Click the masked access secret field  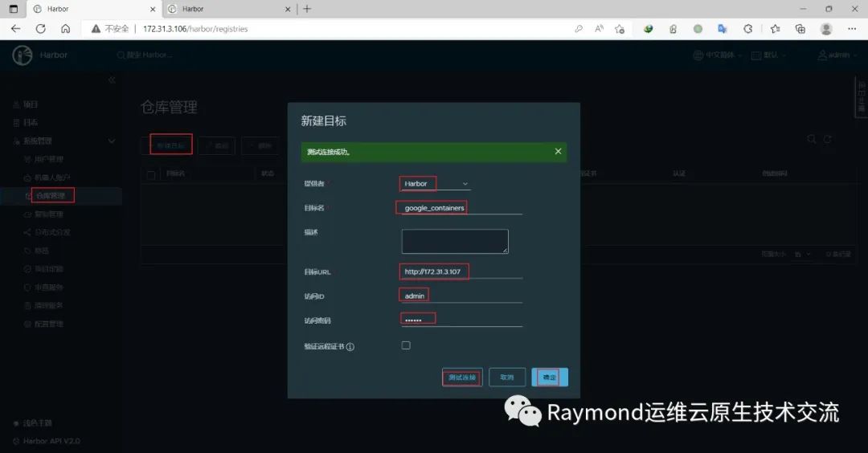461,320
